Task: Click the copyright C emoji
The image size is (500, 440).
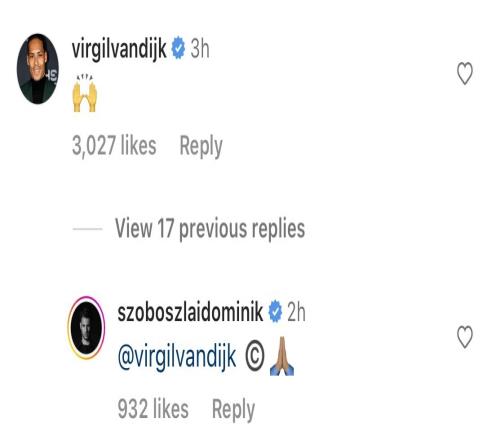Action: 255,357
